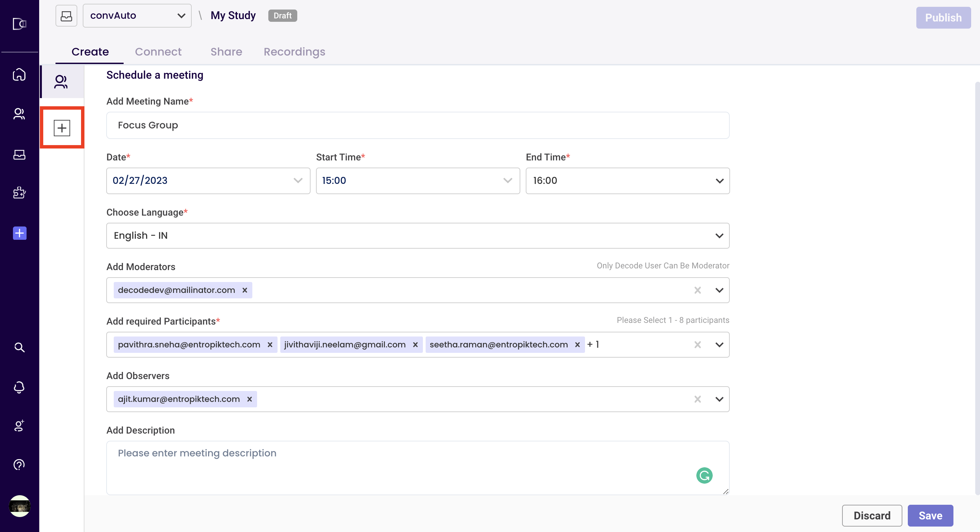This screenshot has height=532, width=980.
Task: Open the integrations puzzle icon
Action: (19, 192)
